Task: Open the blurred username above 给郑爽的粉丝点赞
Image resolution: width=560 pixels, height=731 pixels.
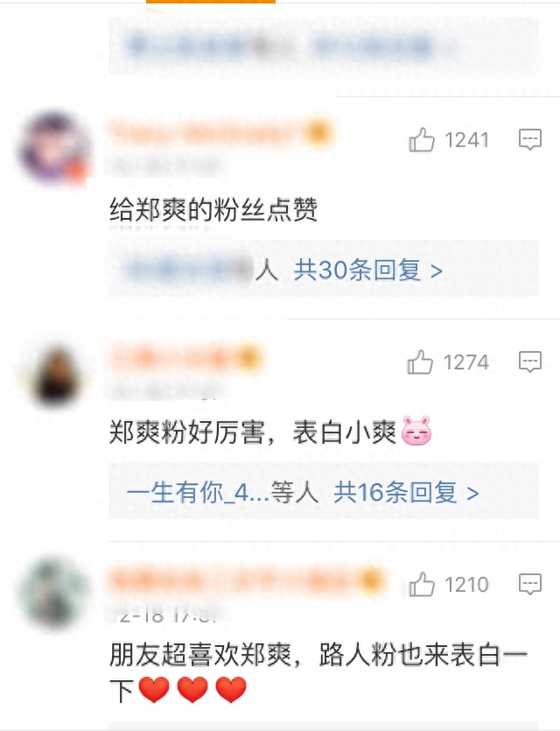Action: 220,133
